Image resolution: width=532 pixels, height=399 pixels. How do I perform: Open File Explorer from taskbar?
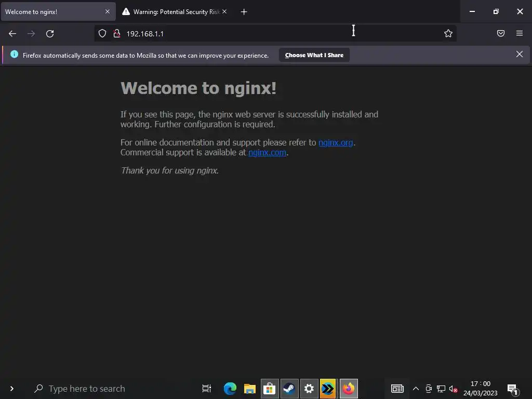click(250, 389)
